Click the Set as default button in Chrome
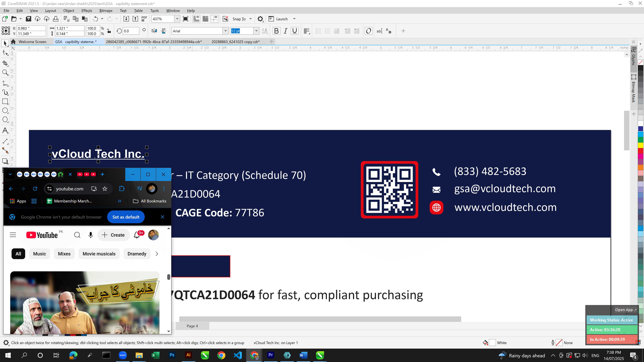Screen dimensions: 644x362 click(126, 217)
